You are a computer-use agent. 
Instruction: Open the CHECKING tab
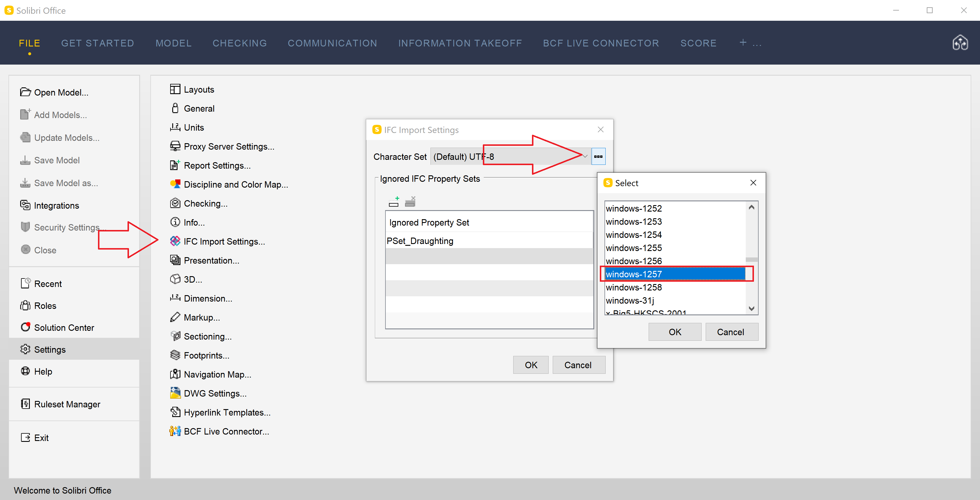239,43
